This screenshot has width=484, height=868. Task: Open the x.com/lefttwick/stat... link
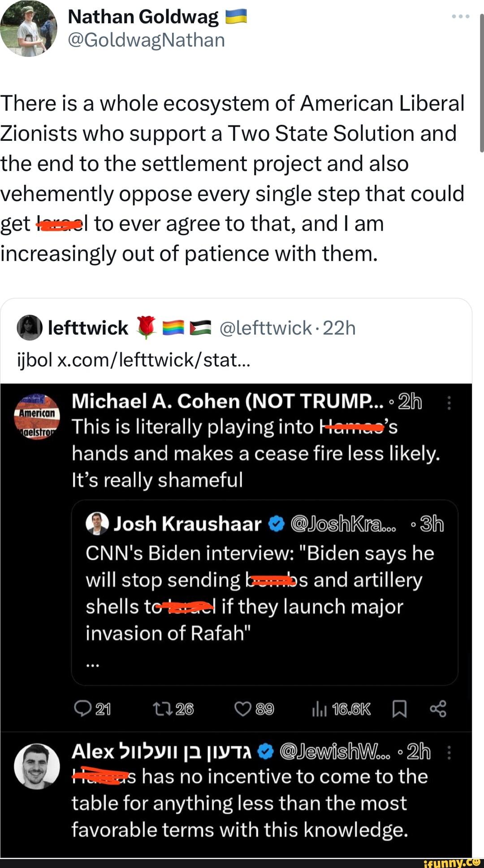153,360
